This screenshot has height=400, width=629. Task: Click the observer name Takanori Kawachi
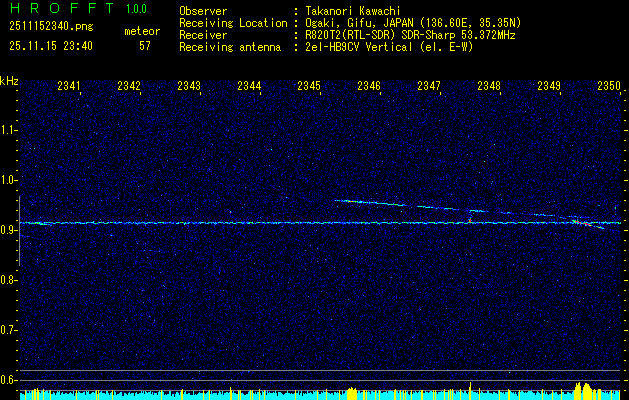point(360,10)
